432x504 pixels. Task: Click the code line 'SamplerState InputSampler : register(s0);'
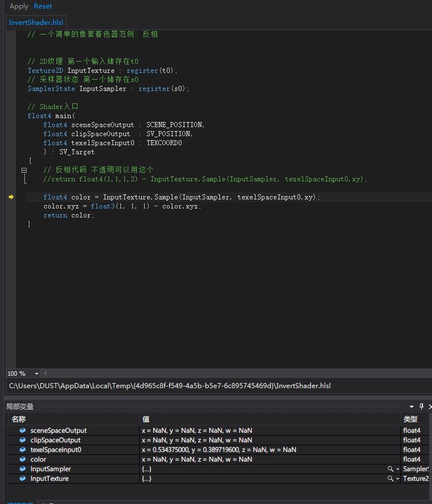click(x=109, y=89)
